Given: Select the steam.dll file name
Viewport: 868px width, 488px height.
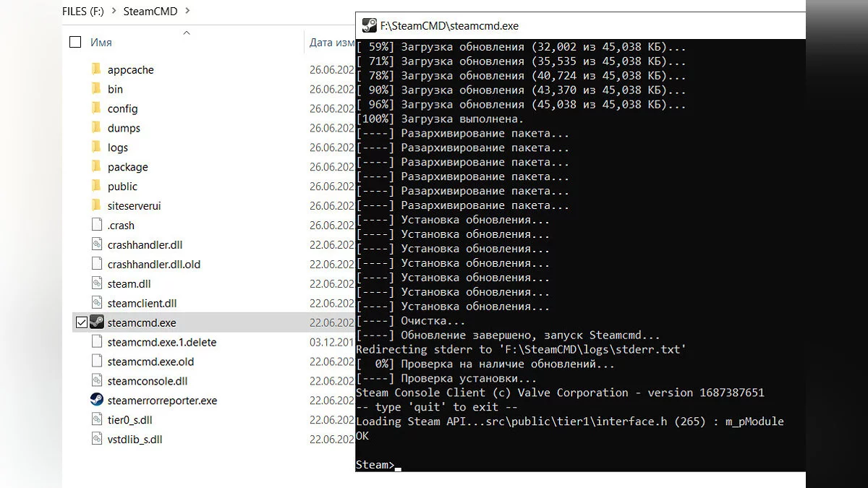Looking at the screenshot, I should (129, 284).
